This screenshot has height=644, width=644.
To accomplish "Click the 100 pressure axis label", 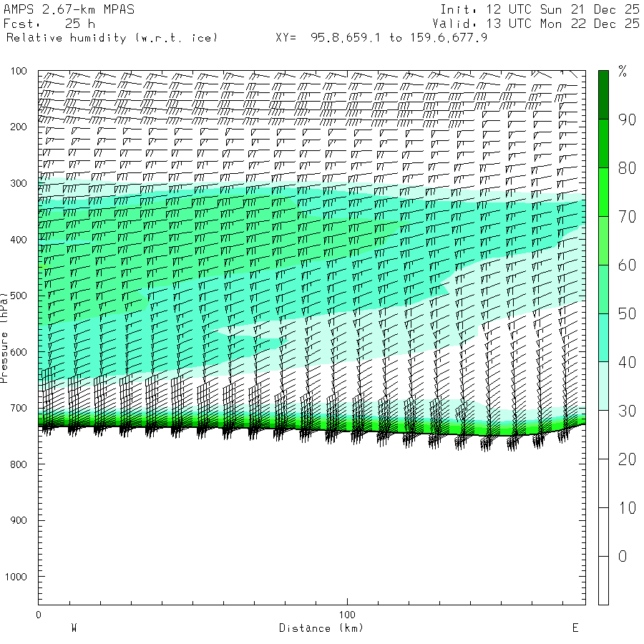I will click(19, 71).
